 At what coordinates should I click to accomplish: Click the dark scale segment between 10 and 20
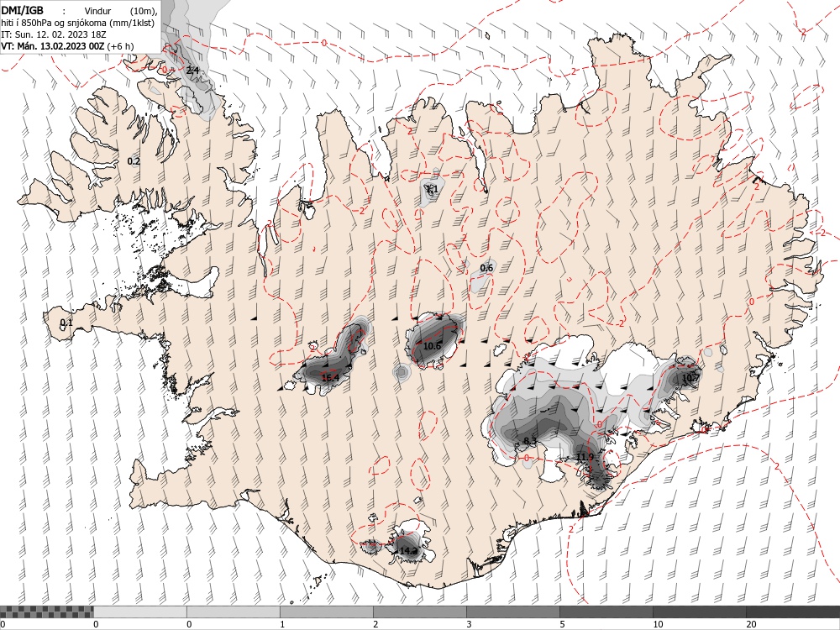pos(700,612)
